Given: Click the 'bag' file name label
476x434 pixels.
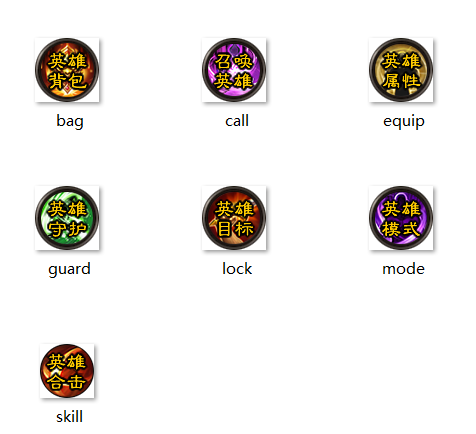Looking at the screenshot, I should click(x=70, y=121).
